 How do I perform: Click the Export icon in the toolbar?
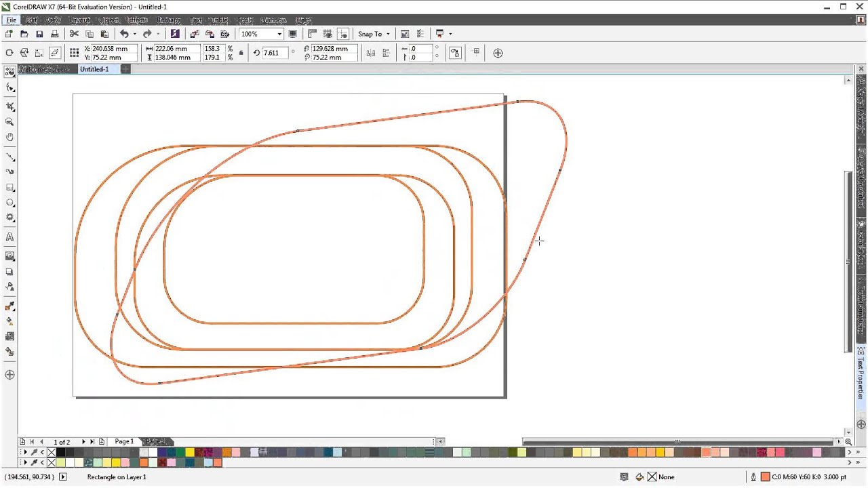point(210,34)
